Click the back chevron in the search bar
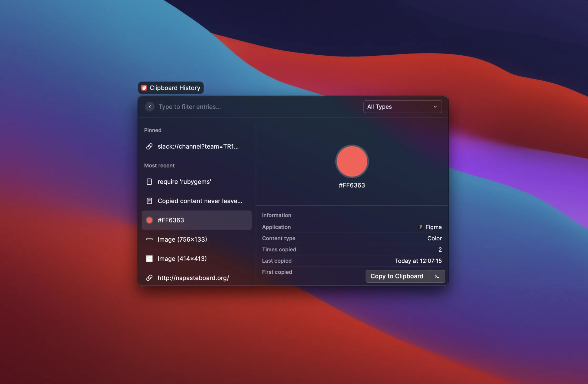Screen dimensions: 588x384 [150, 107]
